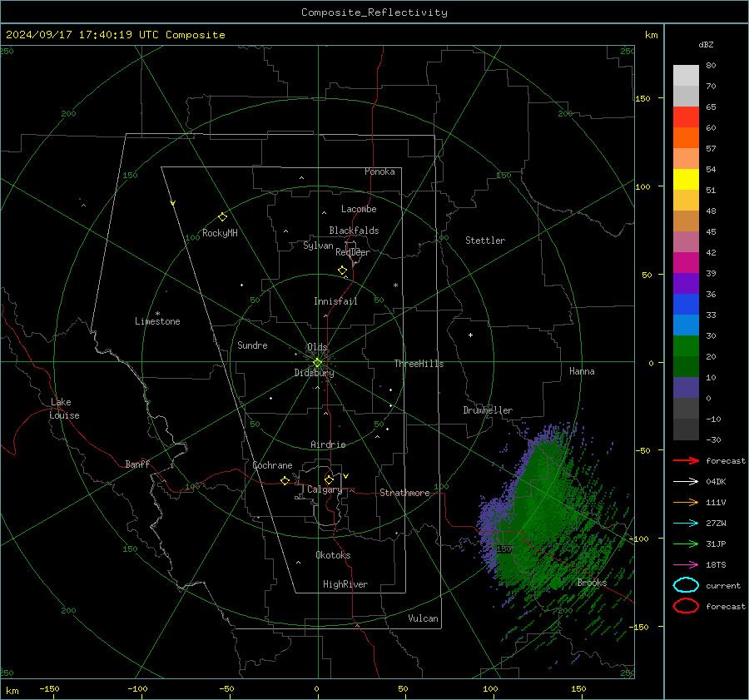Select the yellow V marker northeast of Calgary
This screenshot has height=700, width=749.
(x=346, y=476)
